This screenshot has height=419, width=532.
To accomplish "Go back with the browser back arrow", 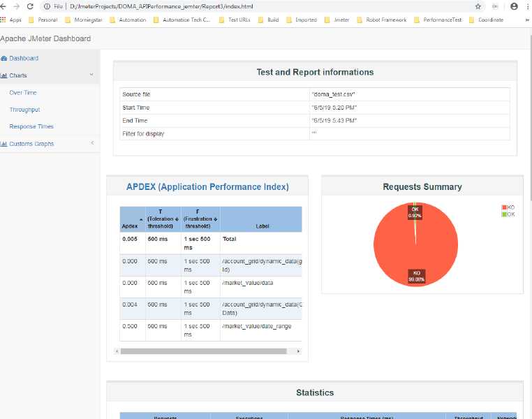I will point(3,6).
